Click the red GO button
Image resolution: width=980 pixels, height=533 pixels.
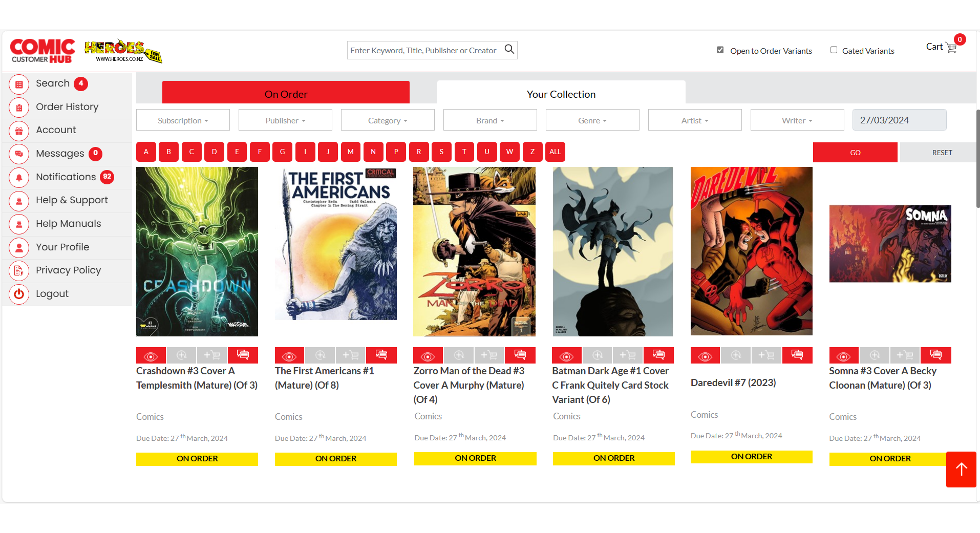click(x=855, y=153)
